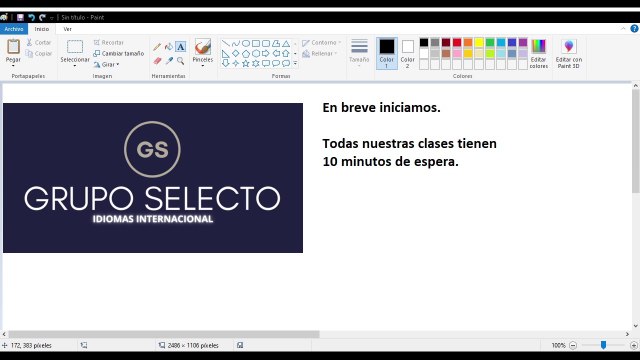Click the vertical scrollbar thumb
The height and width of the screenshot is (360, 640).
[x=636, y=141]
